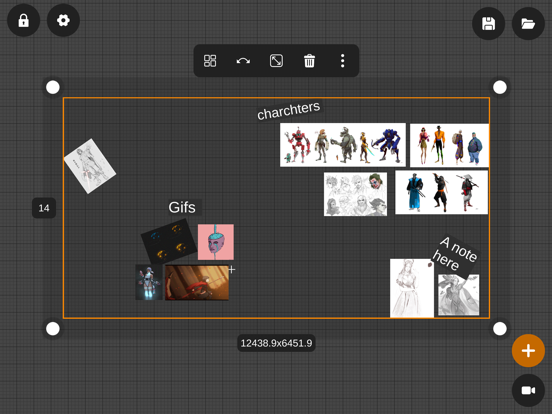Select the robots and warriors lineup image
Screen dimensions: 552x414
click(343, 145)
